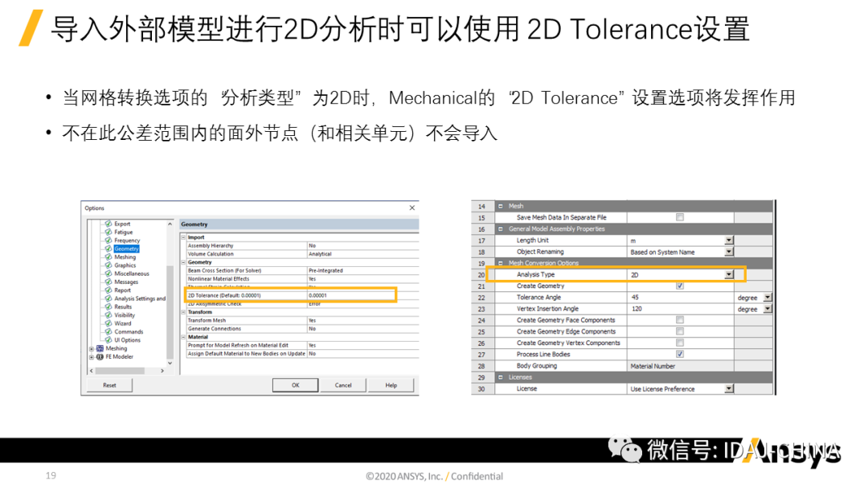Enable Create Geometry Face Components checkbox
The image size is (868, 489).
coord(680,320)
